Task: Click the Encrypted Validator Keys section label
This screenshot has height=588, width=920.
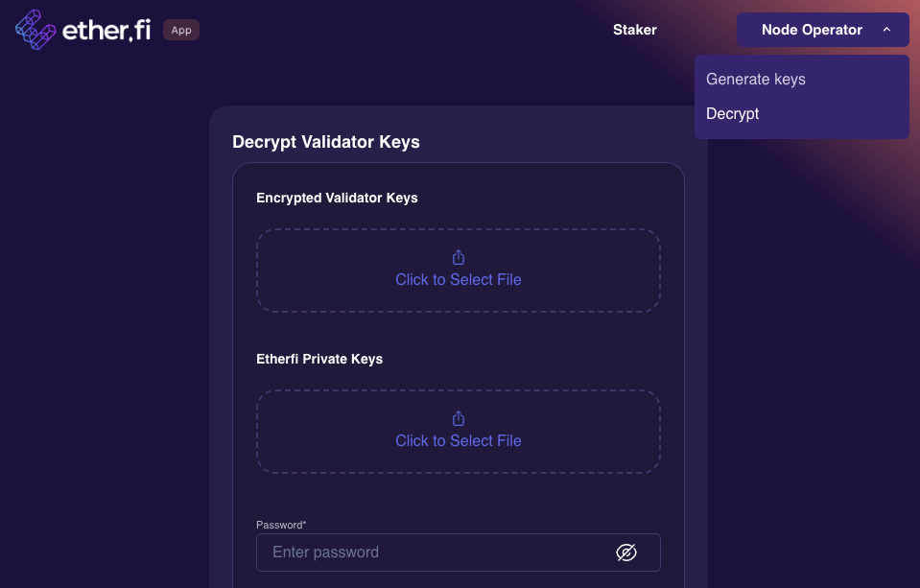Action: point(337,198)
